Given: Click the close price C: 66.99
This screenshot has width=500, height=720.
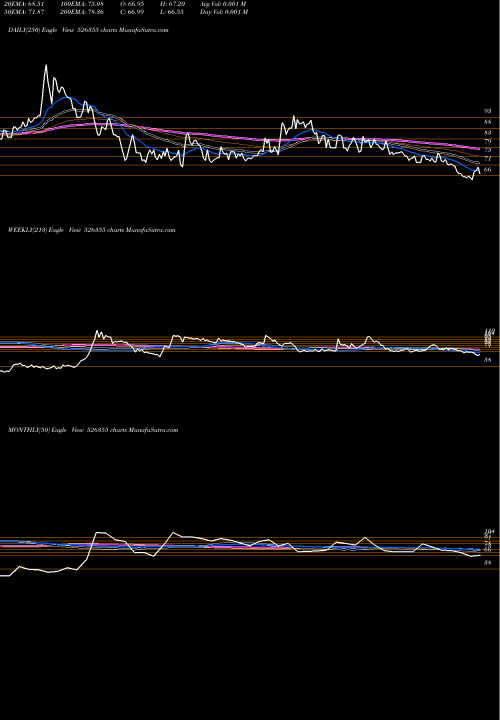Looking at the screenshot, I should [x=132, y=12].
